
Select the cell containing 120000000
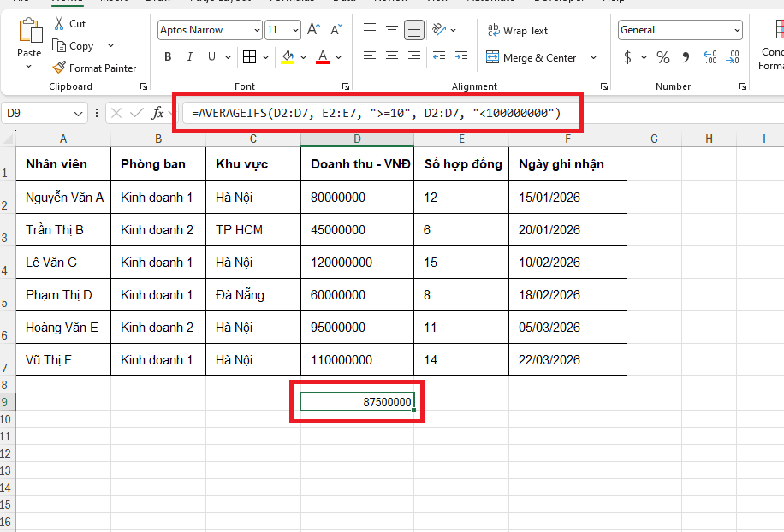click(x=358, y=263)
